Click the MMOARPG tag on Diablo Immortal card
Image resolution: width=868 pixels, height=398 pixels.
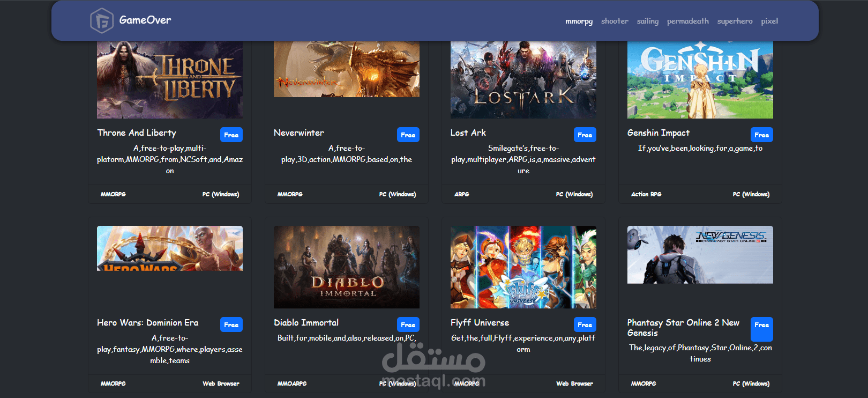point(292,384)
